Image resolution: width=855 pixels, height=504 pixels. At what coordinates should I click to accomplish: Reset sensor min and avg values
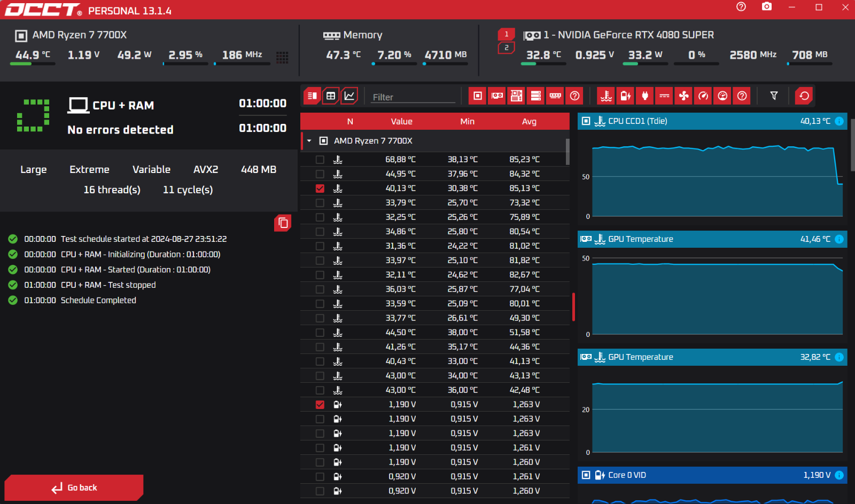tap(804, 96)
